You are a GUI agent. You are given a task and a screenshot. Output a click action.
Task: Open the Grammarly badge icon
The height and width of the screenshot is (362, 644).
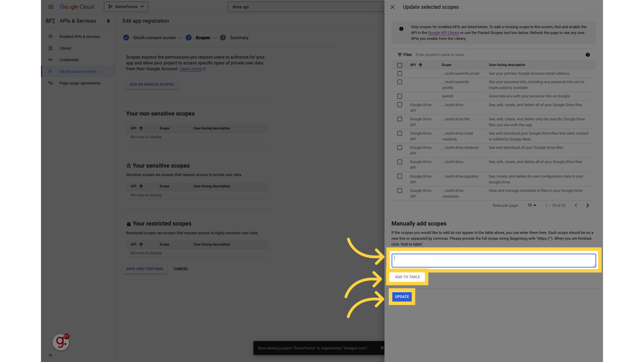point(61,342)
